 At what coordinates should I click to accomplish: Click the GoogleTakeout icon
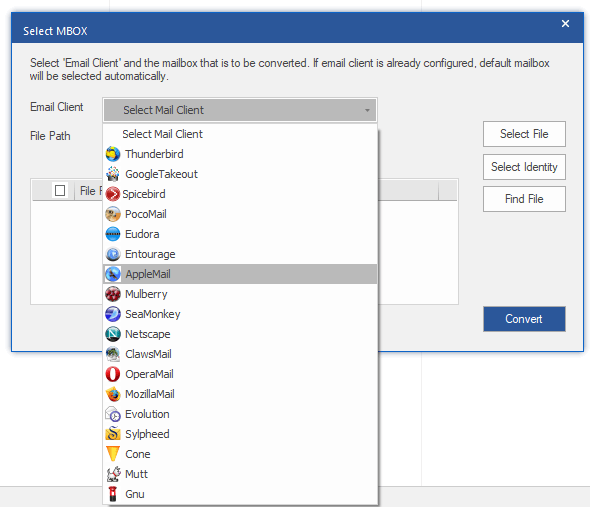pyautogui.click(x=113, y=174)
